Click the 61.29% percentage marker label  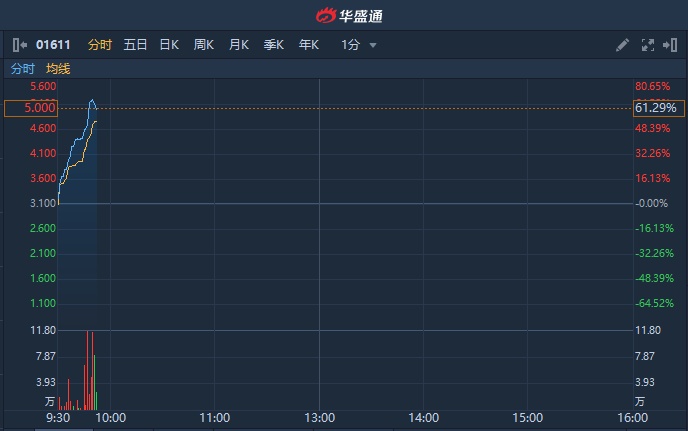(655, 108)
